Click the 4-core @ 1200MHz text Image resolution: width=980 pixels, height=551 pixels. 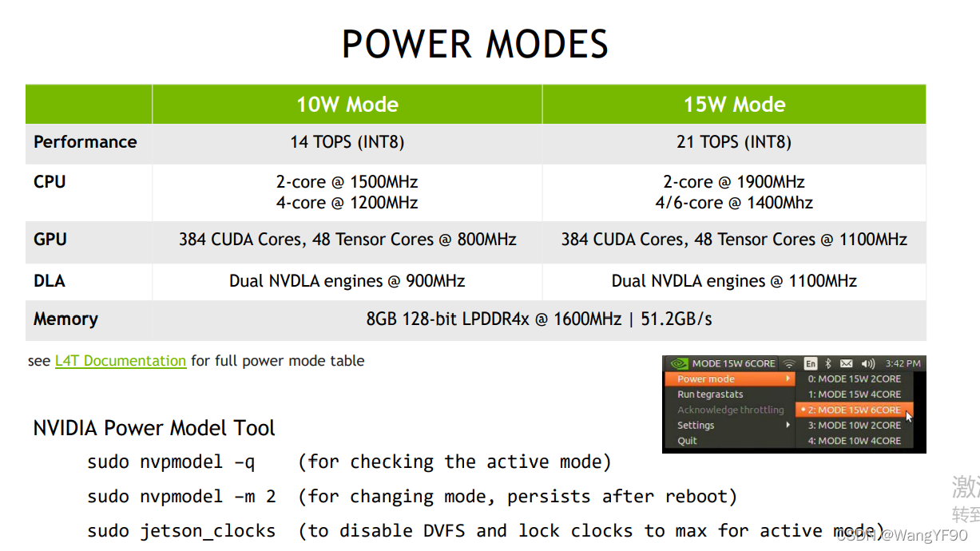tap(347, 203)
